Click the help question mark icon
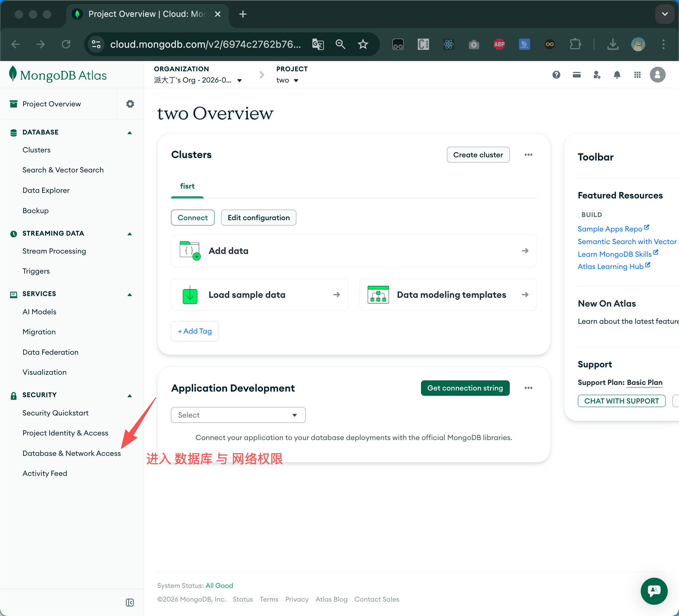 [556, 74]
